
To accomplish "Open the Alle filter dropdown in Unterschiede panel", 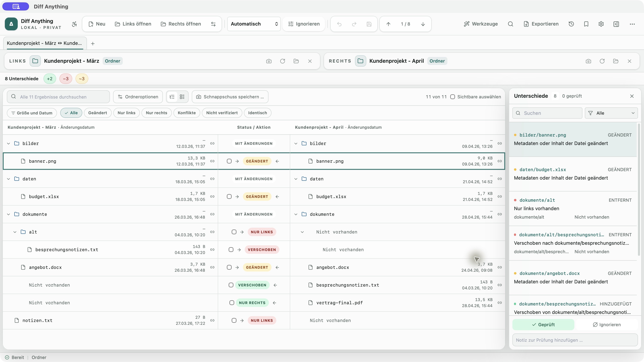I will tap(611, 113).
